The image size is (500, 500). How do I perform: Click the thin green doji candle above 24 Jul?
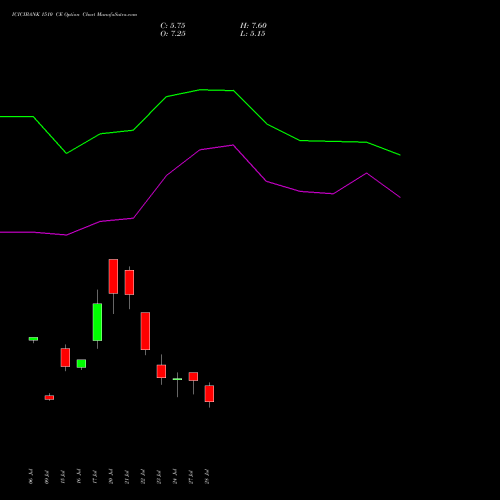coord(177,379)
